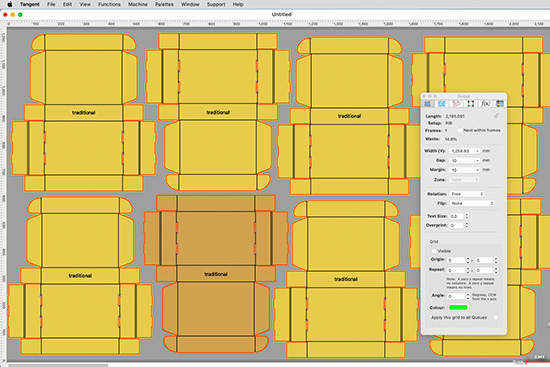
Task: Select the highlighted brown traditional box layout
Action: [x=216, y=274]
